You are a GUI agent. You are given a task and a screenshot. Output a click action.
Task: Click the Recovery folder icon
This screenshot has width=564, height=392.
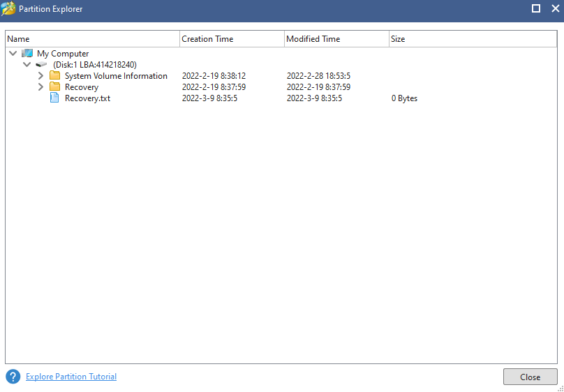click(54, 86)
